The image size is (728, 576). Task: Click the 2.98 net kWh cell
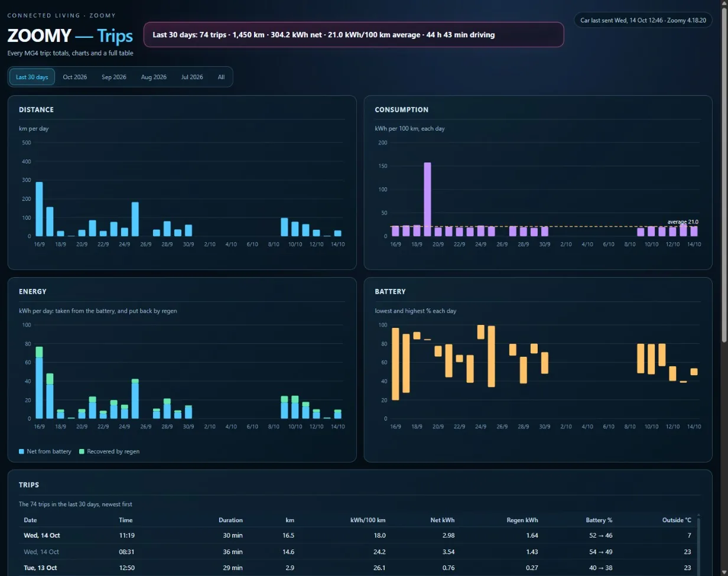tap(448, 535)
